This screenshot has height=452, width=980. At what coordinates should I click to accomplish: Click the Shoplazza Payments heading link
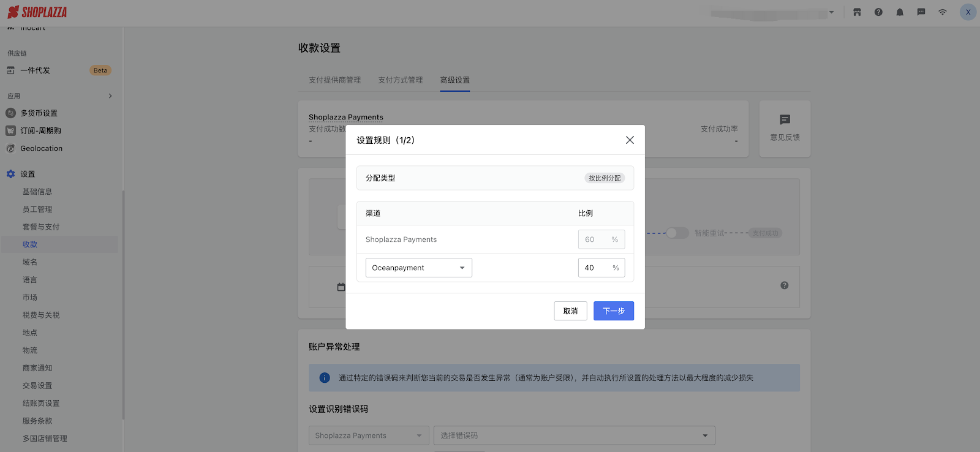click(x=346, y=117)
